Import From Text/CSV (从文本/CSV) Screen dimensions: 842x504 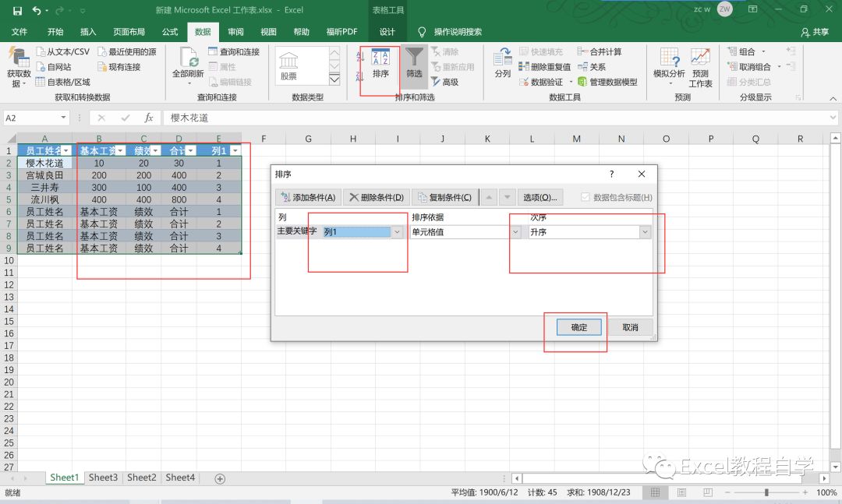click(x=63, y=51)
